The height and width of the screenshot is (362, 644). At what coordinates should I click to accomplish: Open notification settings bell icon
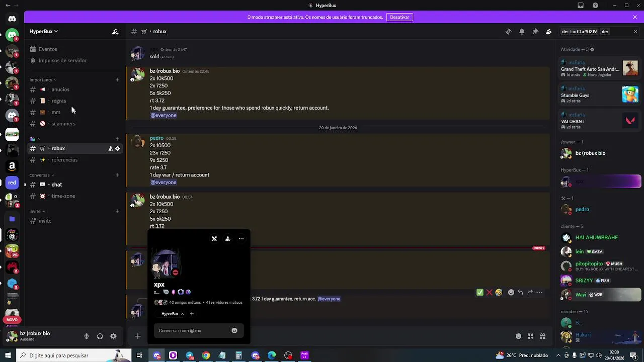click(x=522, y=31)
